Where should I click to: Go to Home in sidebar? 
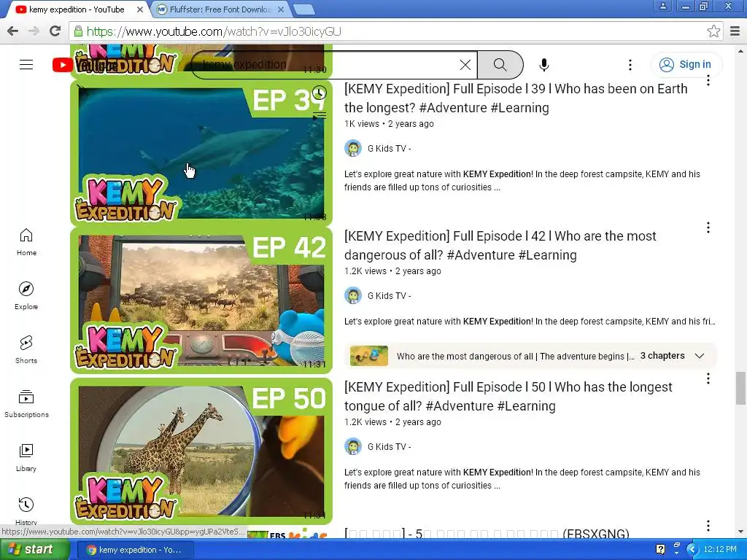[26, 242]
